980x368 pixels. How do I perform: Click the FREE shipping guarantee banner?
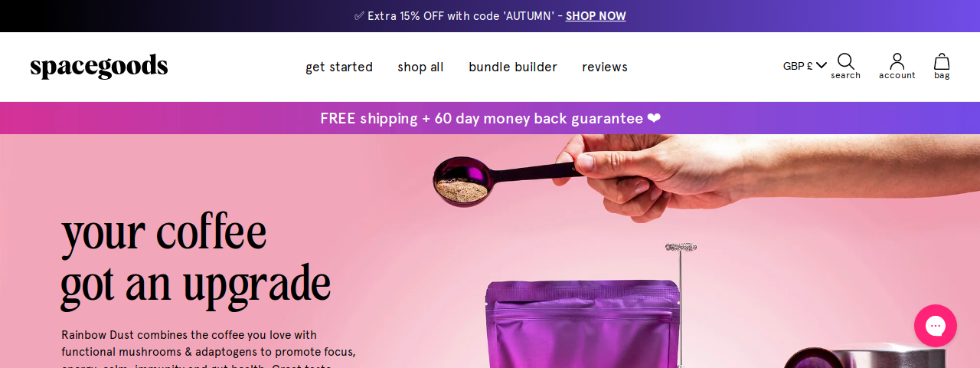point(490,118)
